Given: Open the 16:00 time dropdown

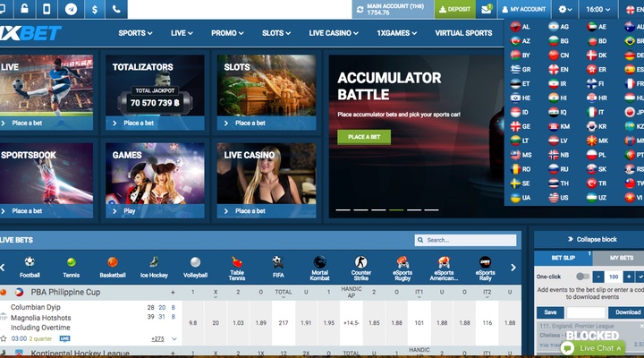Looking at the screenshot, I should (x=598, y=9).
